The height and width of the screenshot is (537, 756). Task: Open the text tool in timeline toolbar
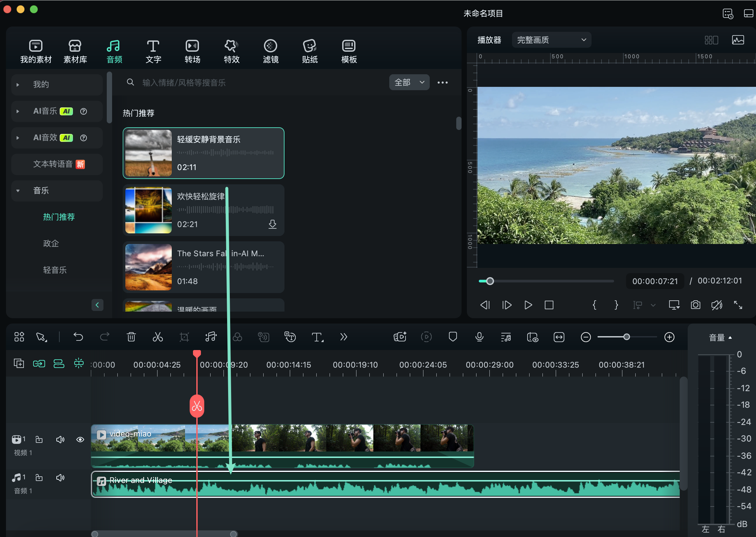point(317,337)
